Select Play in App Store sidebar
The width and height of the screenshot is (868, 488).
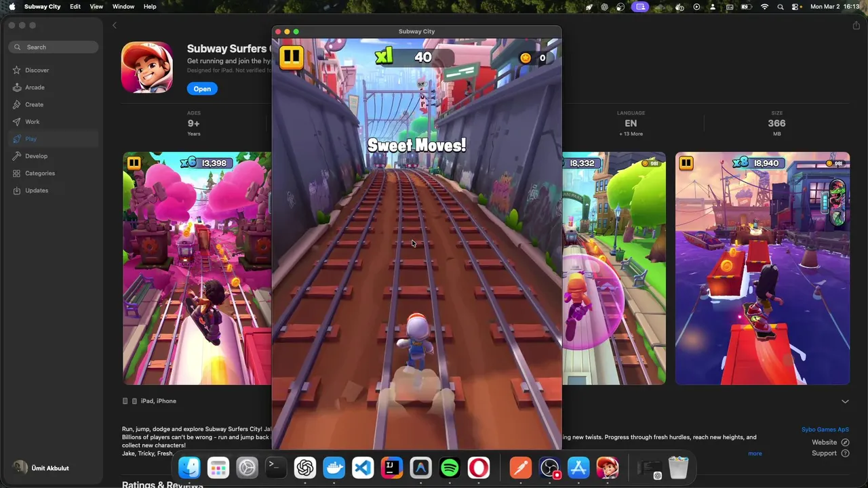coord(54,139)
